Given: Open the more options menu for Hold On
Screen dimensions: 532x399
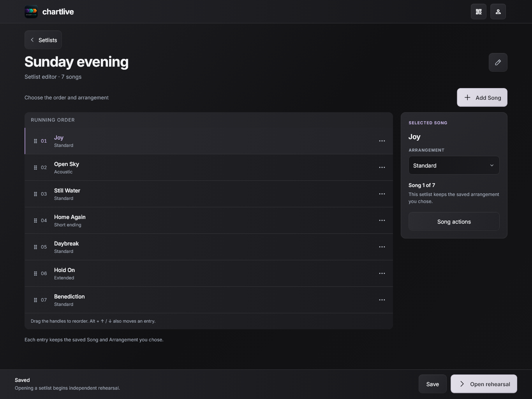Looking at the screenshot, I should (382, 274).
